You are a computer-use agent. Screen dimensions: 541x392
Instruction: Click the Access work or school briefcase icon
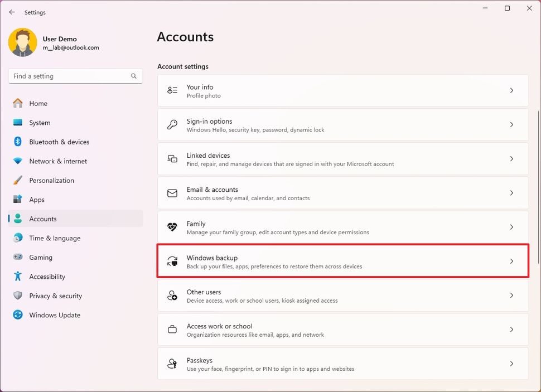click(x=172, y=329)
